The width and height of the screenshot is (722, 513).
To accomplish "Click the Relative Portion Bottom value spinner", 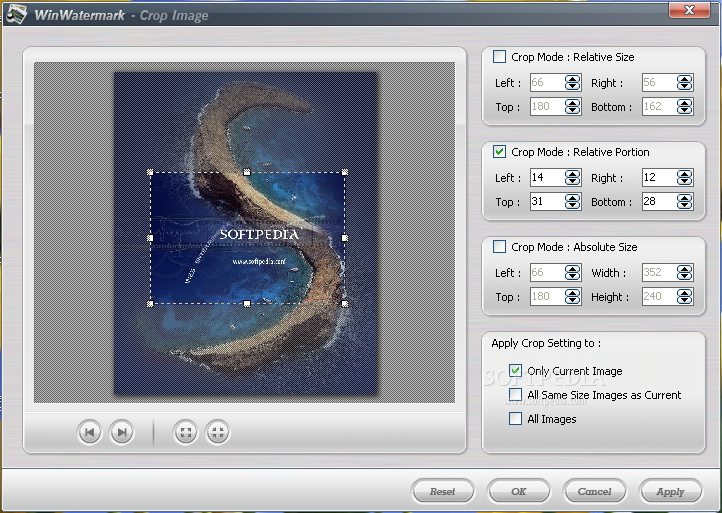I will 684,202.
